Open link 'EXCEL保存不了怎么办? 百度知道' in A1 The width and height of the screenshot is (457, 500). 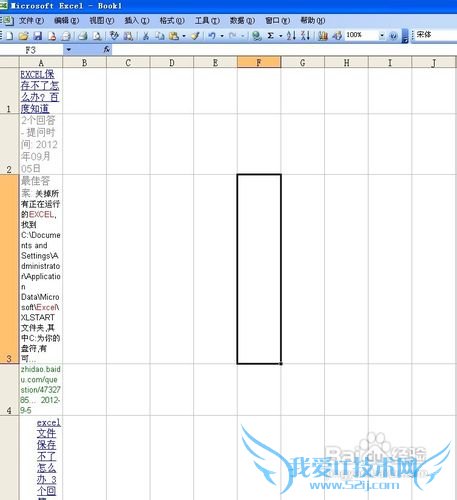(x=40, y=91)
